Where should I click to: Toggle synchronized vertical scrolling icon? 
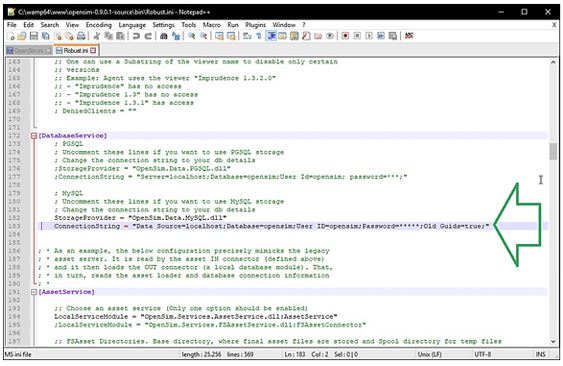point(219,36)
